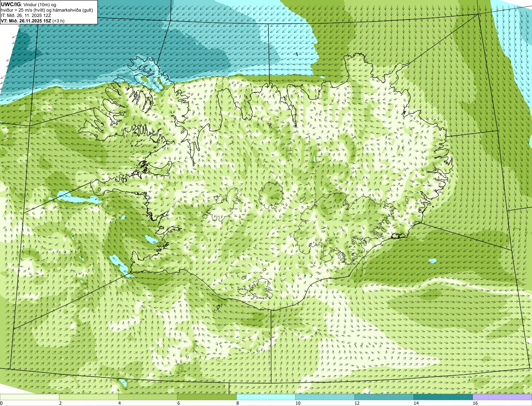This screenshot has width=532, height=406.
Task: Pick the 10–12 m/s turquoise legend swatch
Action: pos(325,397)
